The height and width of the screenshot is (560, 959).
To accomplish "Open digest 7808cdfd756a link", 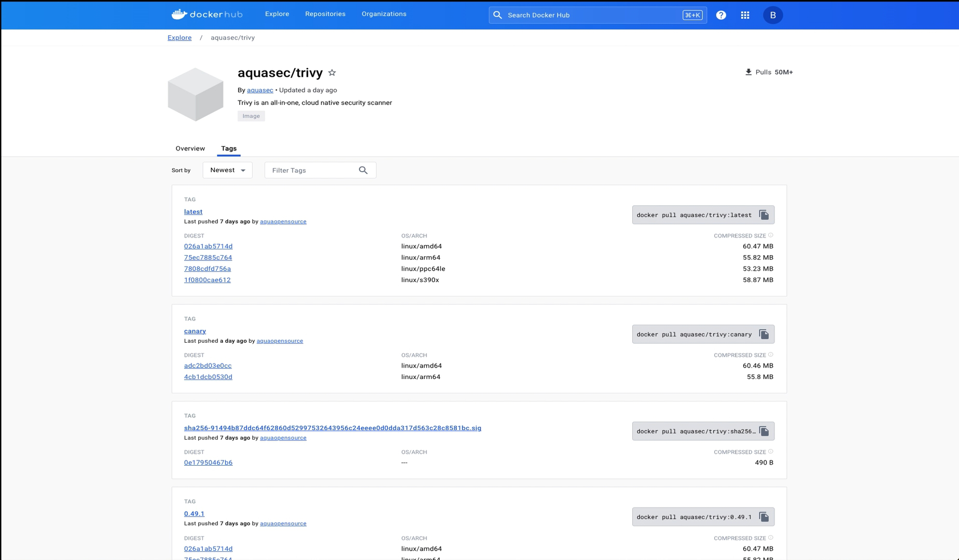I will pos(207,269).
